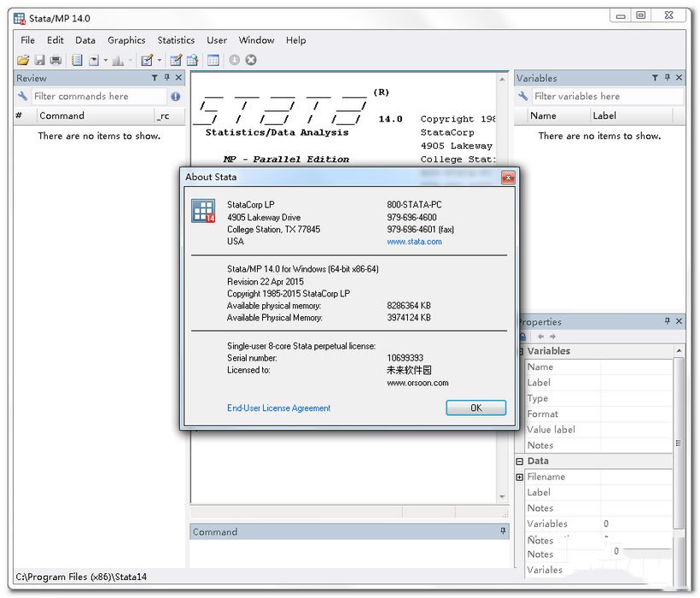This screenshot has width=700, height=598.
Task: Click the Properties panel scroll up arrow
Action: coord(679,351)
